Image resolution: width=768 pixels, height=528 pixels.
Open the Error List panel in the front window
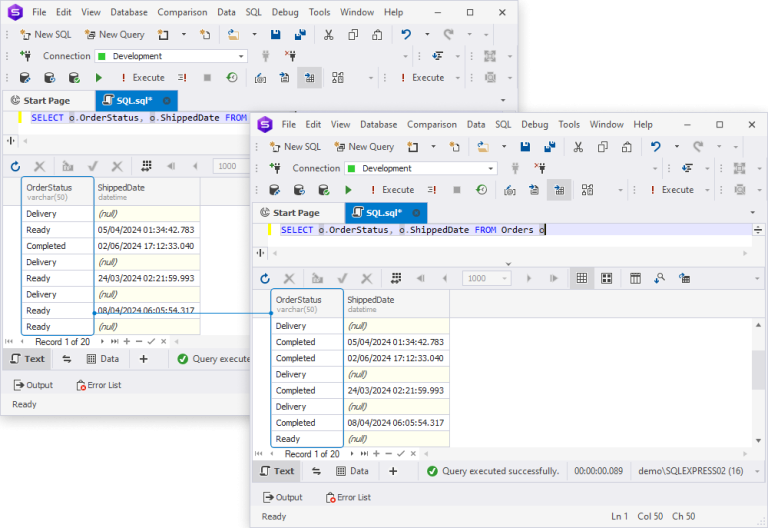(x=348, y=497)
